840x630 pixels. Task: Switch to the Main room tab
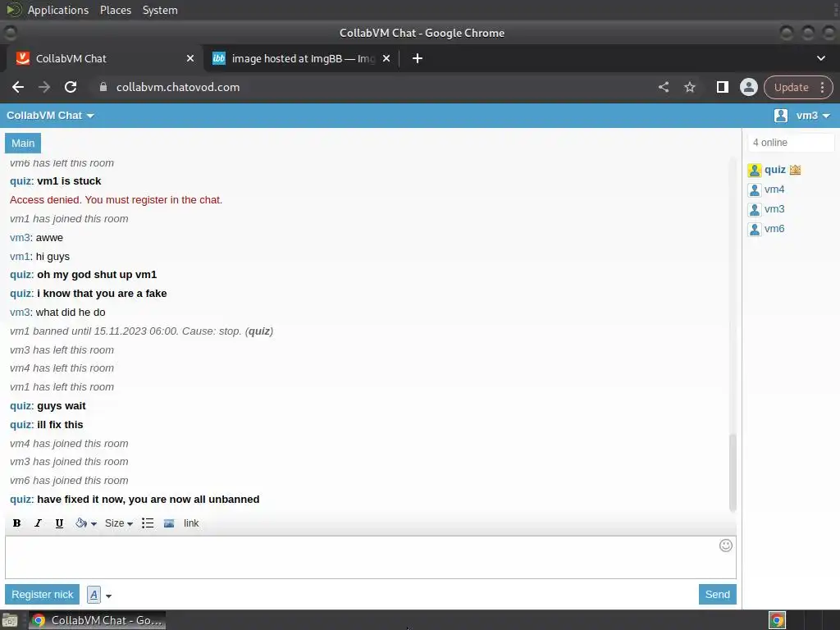tap(23, 143)
